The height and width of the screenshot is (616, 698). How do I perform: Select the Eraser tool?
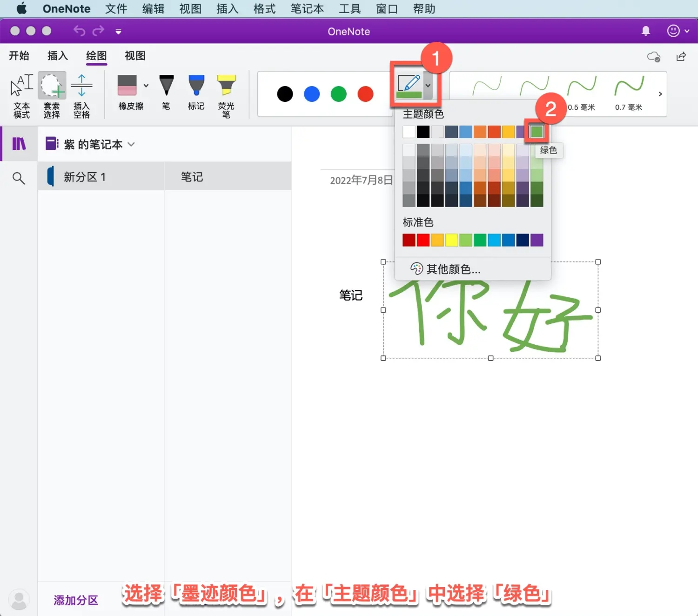(x=130, y=93)
